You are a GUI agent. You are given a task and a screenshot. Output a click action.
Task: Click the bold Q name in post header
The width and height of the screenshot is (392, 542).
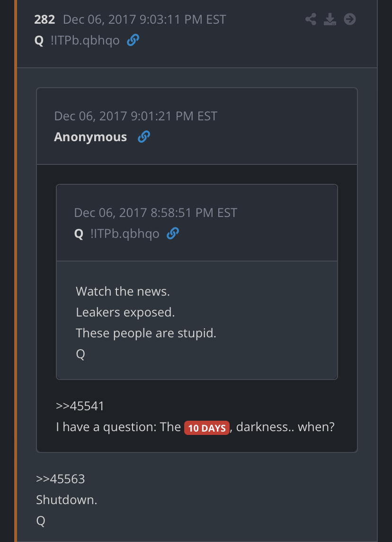(x=39, y=41)
